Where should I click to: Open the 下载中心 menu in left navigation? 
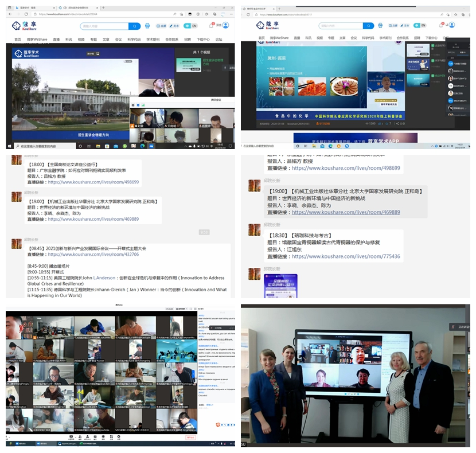tap(203, 39)
